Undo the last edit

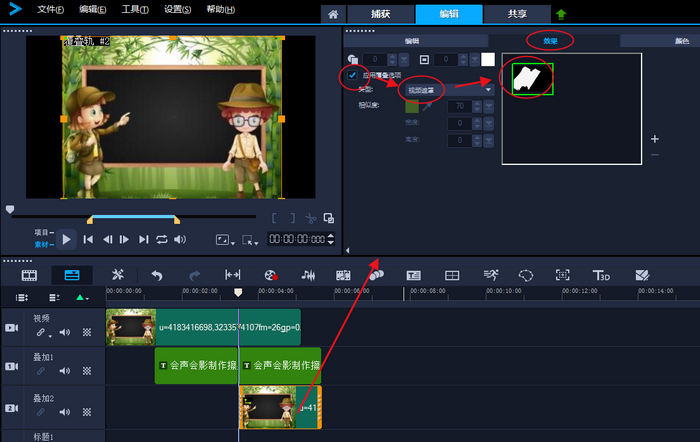click(x=157, y=275)
